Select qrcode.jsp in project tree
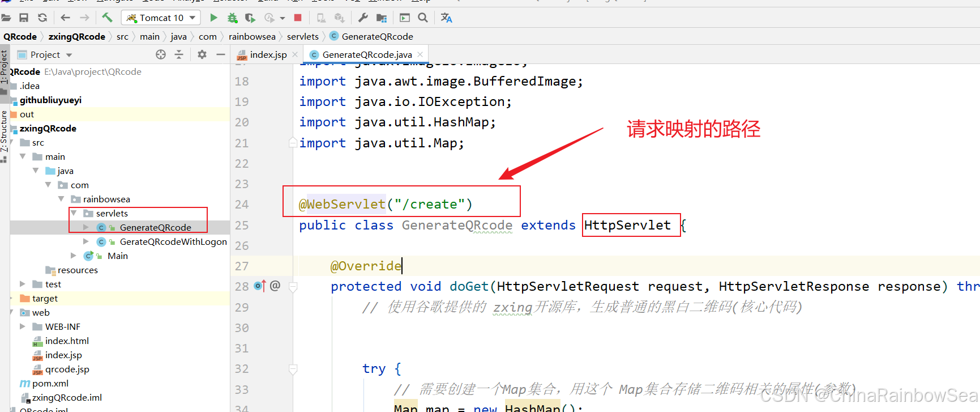The width and height of the screenshot is (980, 412). click(x=67, y=369)
